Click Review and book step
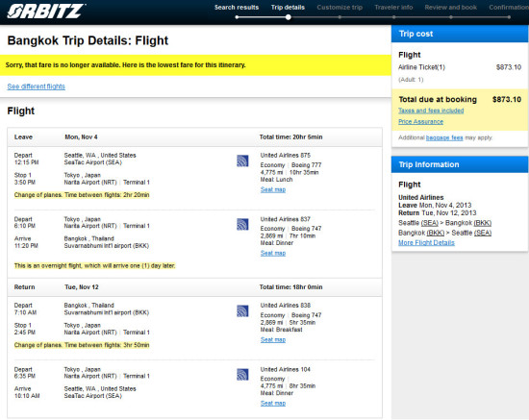The image size is (529, 420). coord(451,8)
